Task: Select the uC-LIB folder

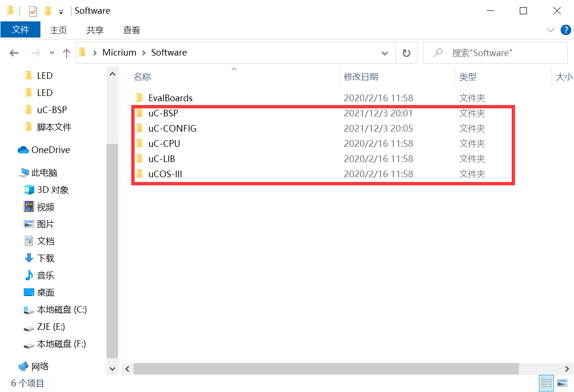Action: coord(162,159)
